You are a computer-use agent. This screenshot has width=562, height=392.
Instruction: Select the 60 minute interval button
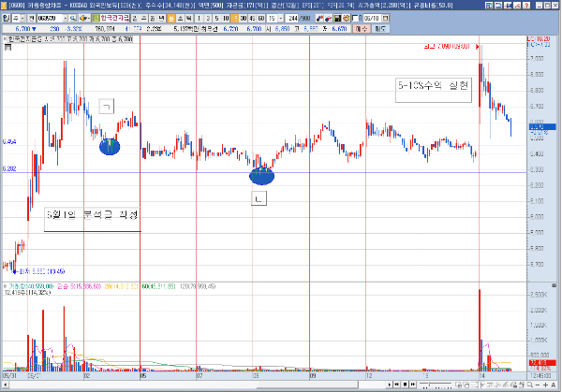pos(261,19)
